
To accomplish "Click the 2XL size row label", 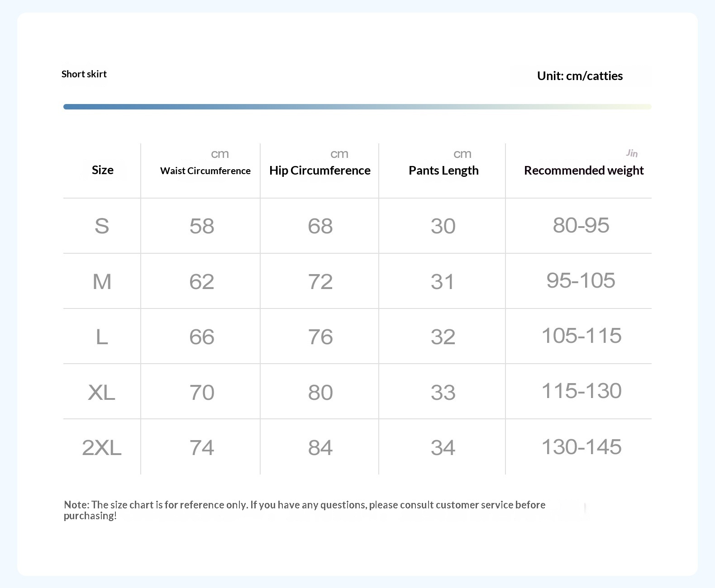I will click(102, 447).
